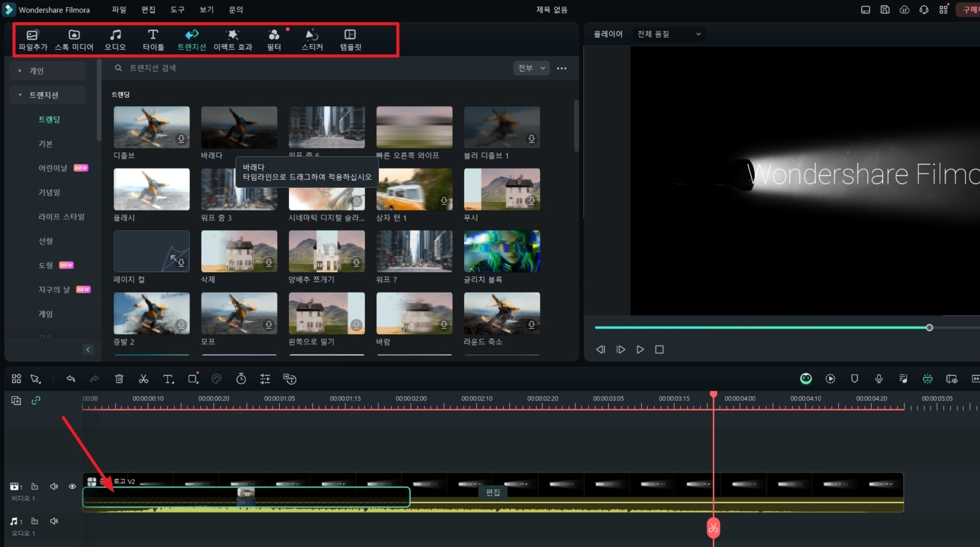This screenshot has width=980, height=547.
Task: Play the preview in the player
Action: pos(640,349)
